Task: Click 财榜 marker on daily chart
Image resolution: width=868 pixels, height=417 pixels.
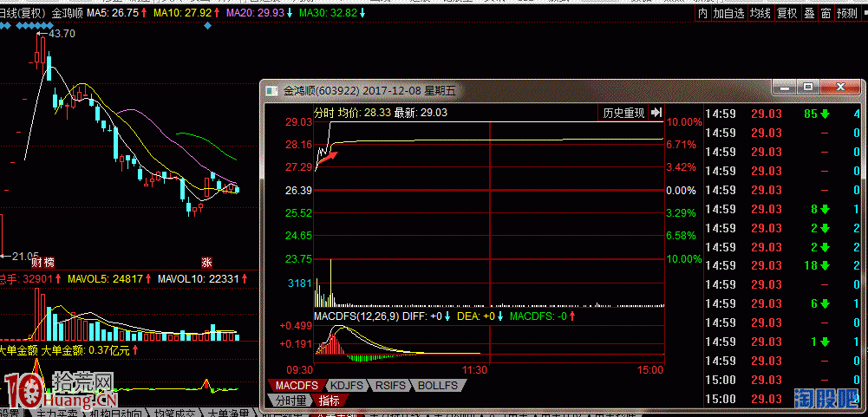Action: pyautogui.click(x=42, y=262)
